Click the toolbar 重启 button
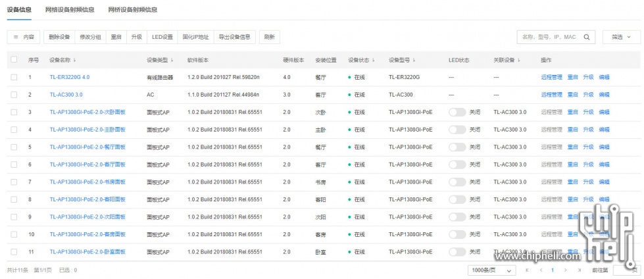Image resolution: width=644 pixels, height=279 pixels. click(116, 37)
